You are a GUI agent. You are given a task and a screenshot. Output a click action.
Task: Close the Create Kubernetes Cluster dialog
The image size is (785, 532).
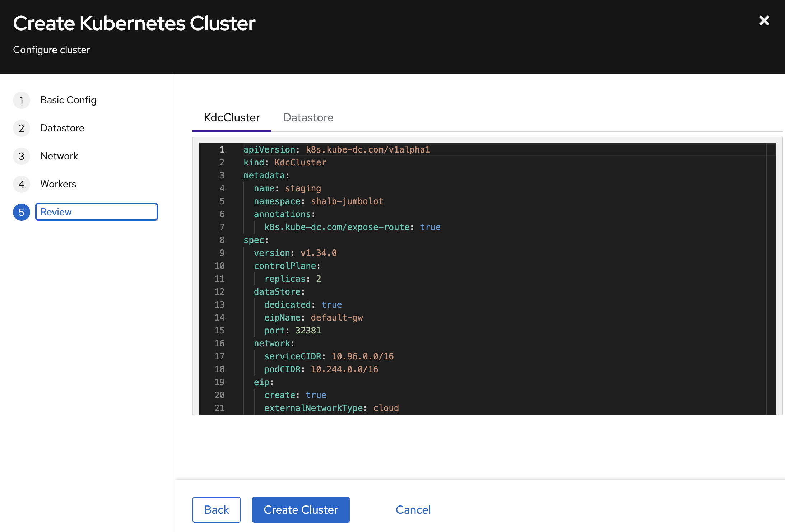(x=764, y=20)
